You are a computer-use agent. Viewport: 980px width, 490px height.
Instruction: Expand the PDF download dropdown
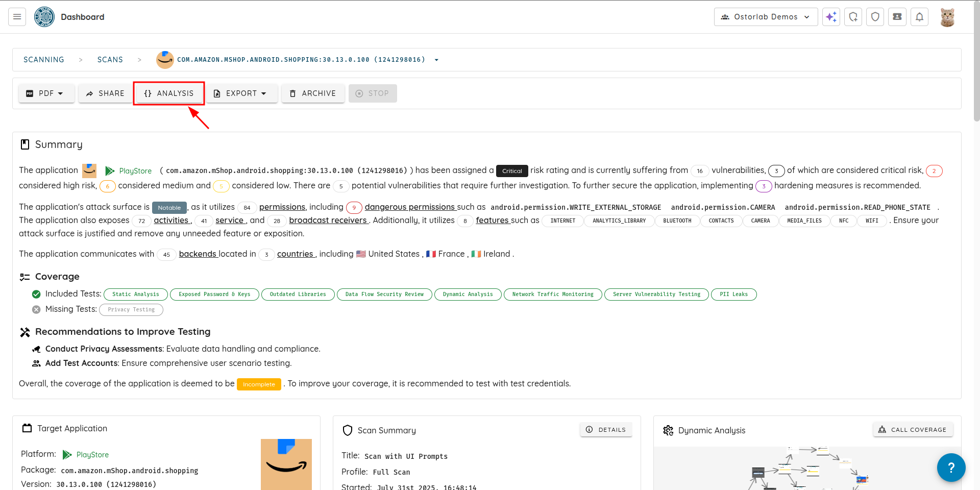point(46,93)
